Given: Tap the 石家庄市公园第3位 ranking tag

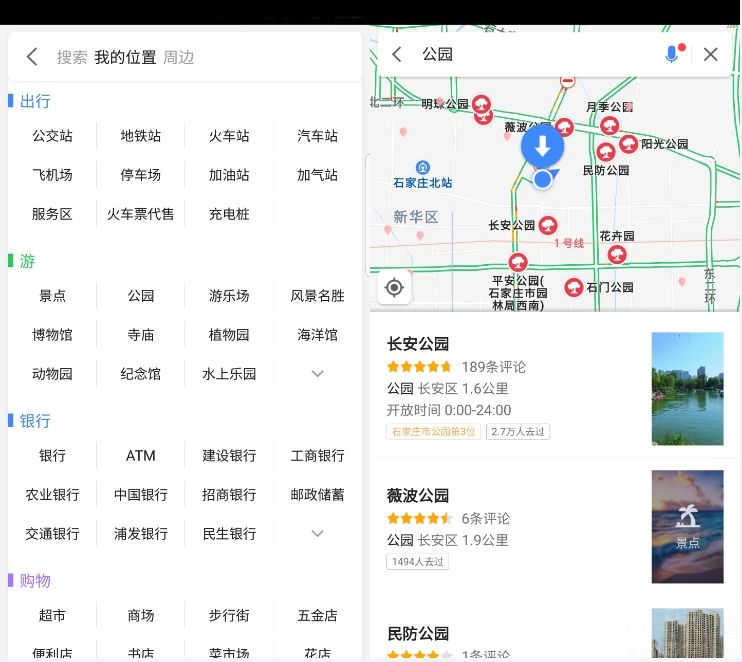Looking at the screenshot, I should point(433,432).
